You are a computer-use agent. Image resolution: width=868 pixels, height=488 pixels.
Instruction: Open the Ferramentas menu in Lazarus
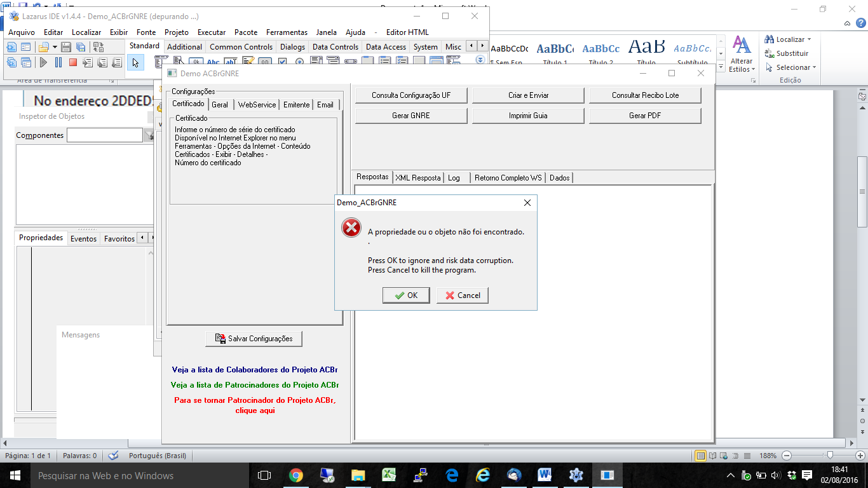coord(287,32)
